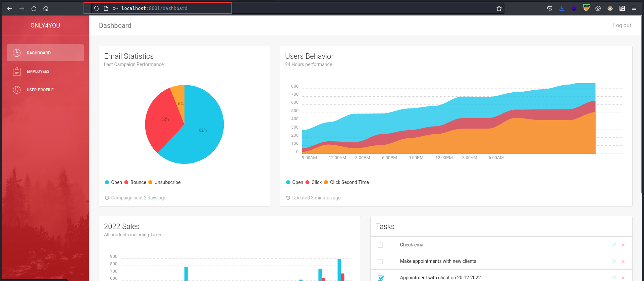Untick Appointment with client on 20-12-2022 checkbox
Image resolution: width=644 pixels, height=281 pixels.
tap(380, 278)
